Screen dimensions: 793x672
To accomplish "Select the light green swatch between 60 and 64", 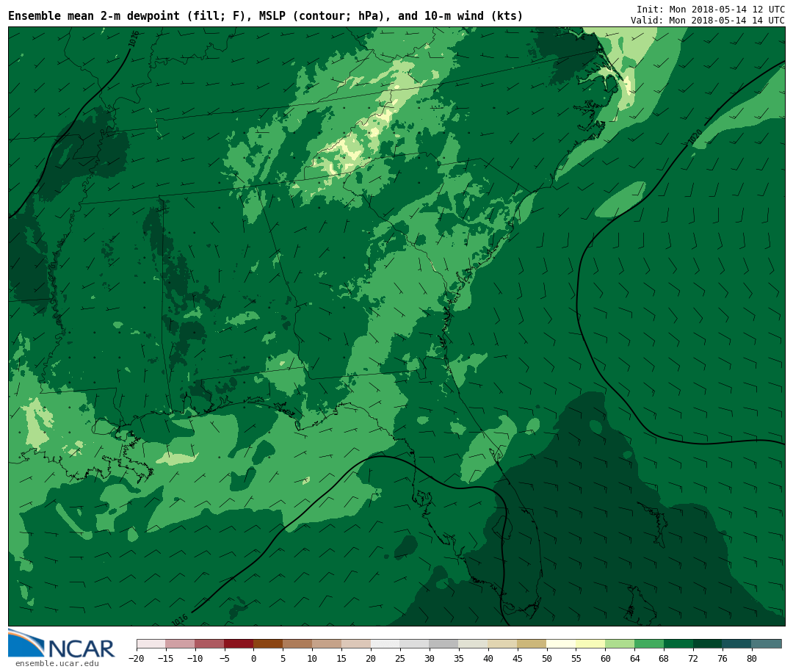I will tap(620, 643).
